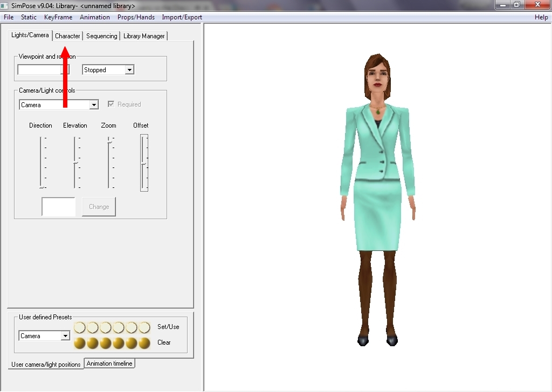The height and width of the screenshot is (392, 552).
Task: Click the value field beside Change
Action: coord(58,207)
